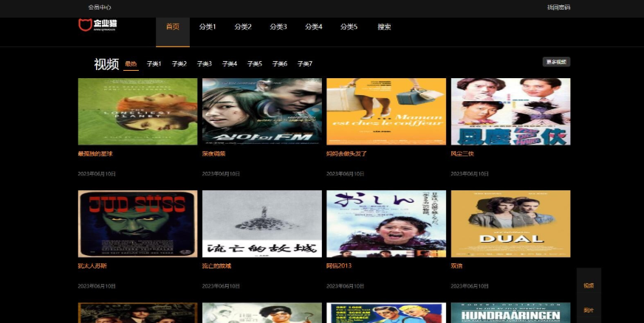Click the yellow Maman coiffeur poster

point(386,111)
